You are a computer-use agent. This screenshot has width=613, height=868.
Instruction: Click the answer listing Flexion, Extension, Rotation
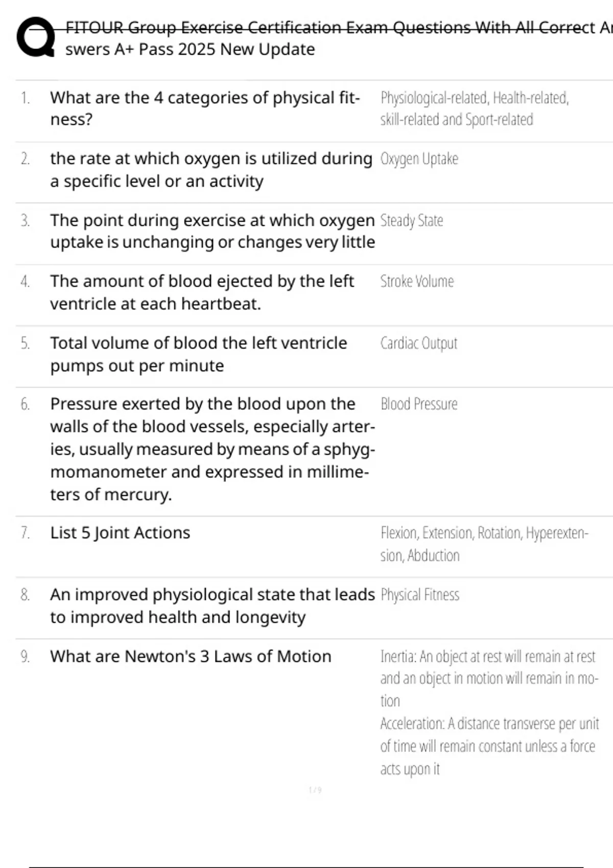click(484, 544)
